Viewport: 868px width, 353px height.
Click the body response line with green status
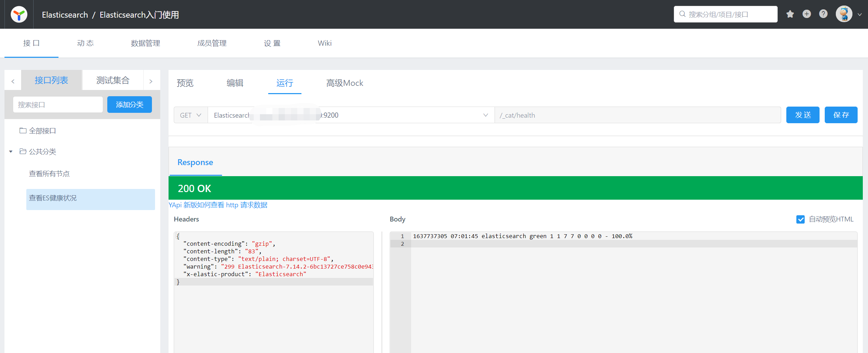523,236
